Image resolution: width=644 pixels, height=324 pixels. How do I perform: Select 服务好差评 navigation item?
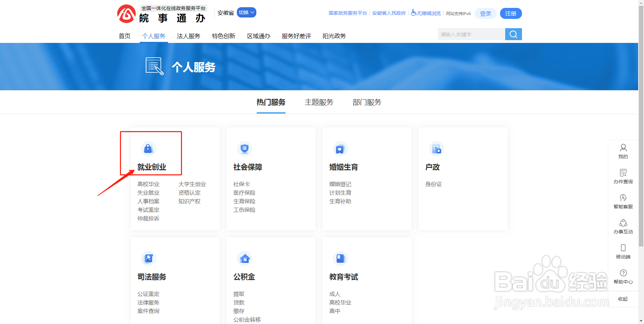coord(296,36)
